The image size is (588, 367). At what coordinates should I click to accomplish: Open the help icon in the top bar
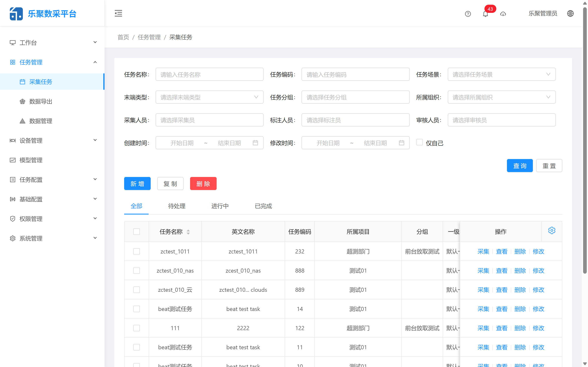coord(468,14)
